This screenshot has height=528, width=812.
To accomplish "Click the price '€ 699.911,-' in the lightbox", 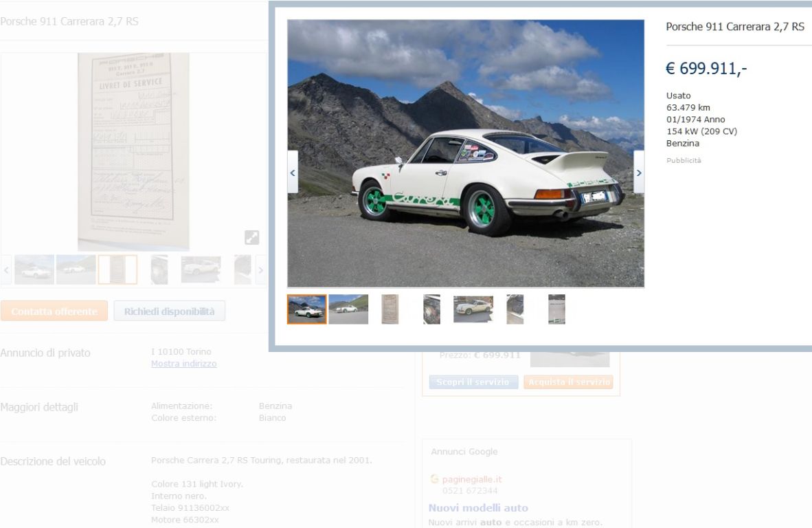I will click(706, 68).
